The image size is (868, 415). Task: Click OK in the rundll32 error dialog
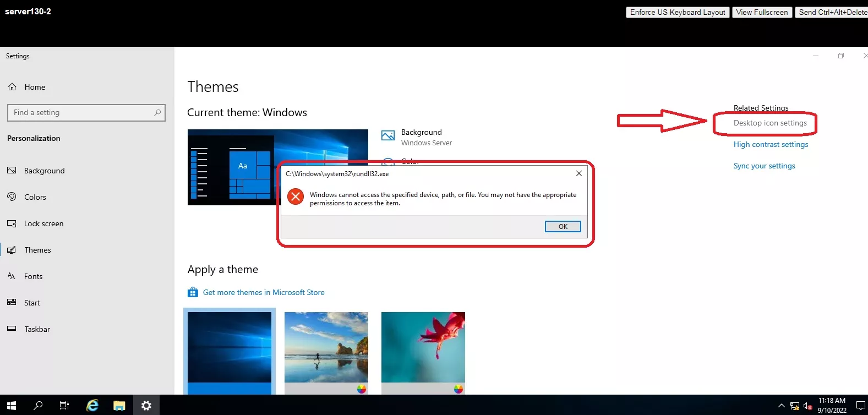coord(563,227)
